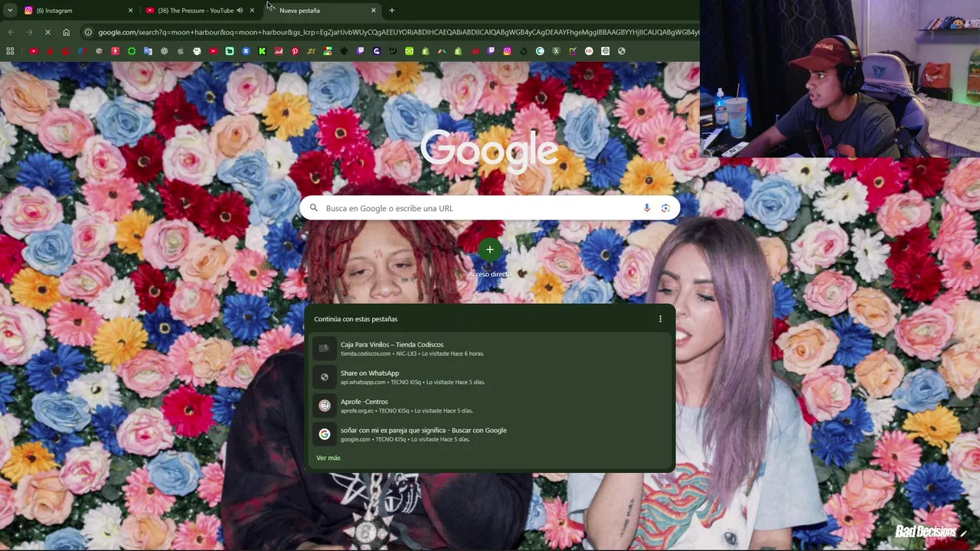The image size is (980, 551).
Task: Click the address bar URL
Action: tap(398, 32)
